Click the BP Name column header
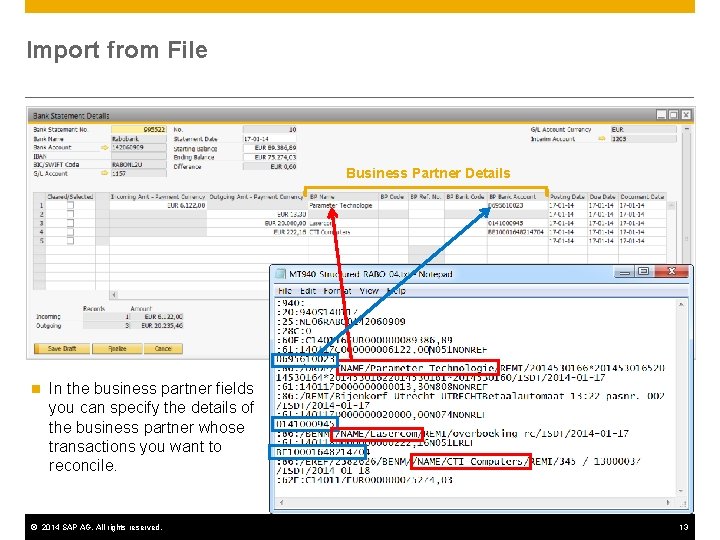This screenshot has width=720, height=540. (343, 197)
